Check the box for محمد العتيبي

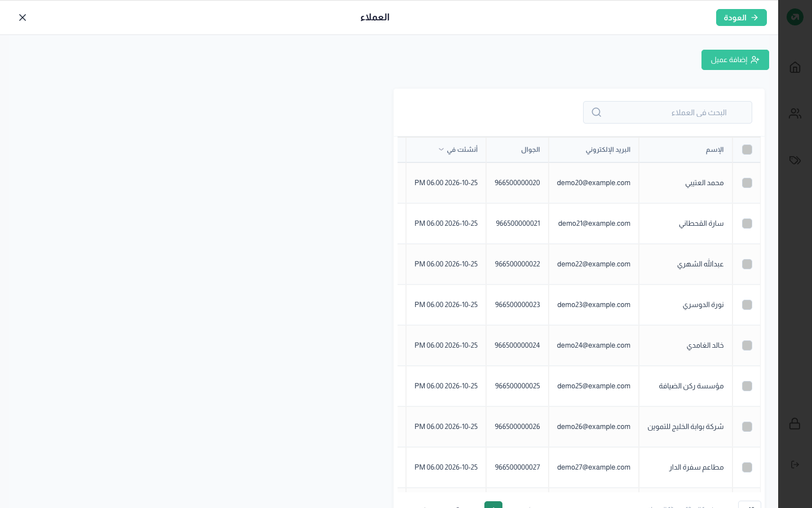(x=747, y=183)
